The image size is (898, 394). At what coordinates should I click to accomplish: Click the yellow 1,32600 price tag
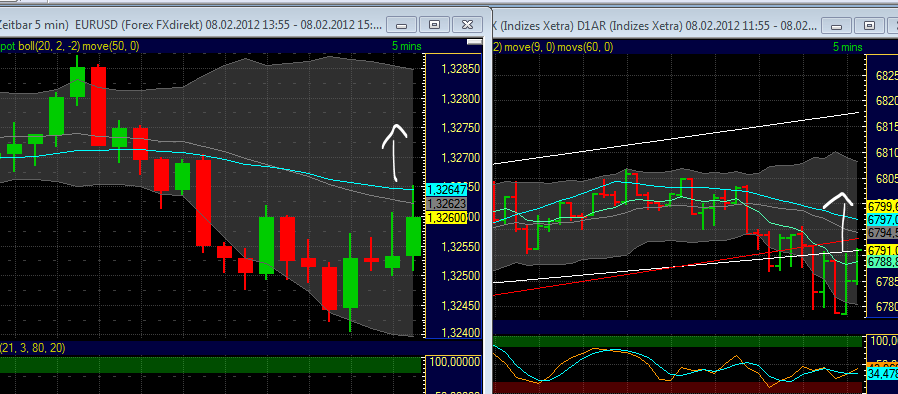tap(446, 217)
